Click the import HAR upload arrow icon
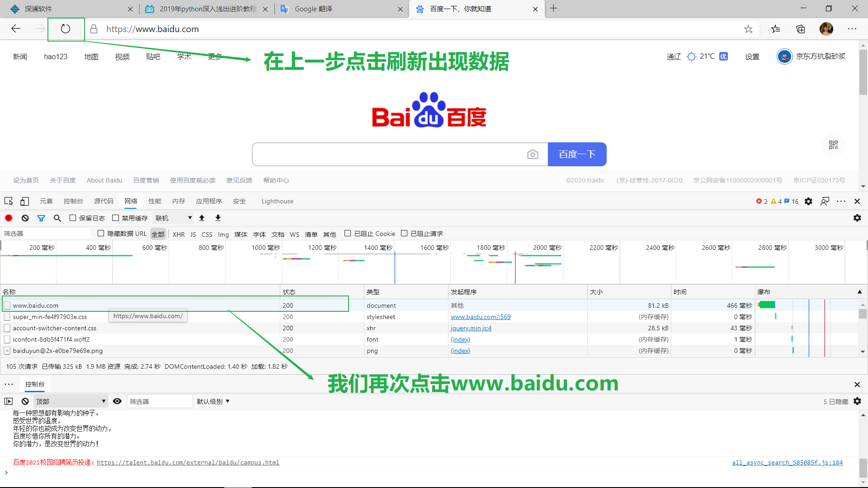The width and height of the screenshot is (868, 488). tap(202, 218)
